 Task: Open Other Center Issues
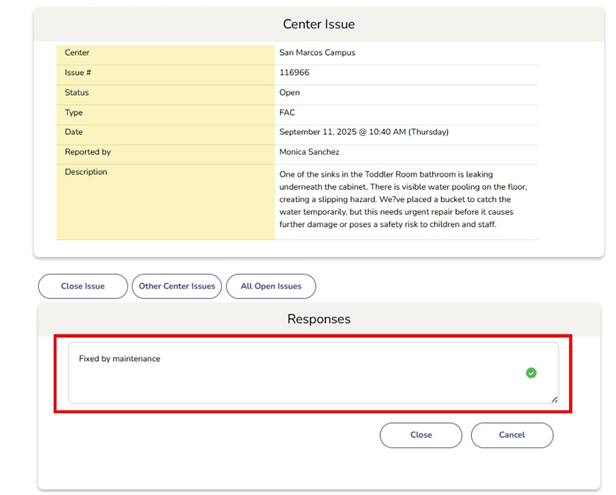177,286
